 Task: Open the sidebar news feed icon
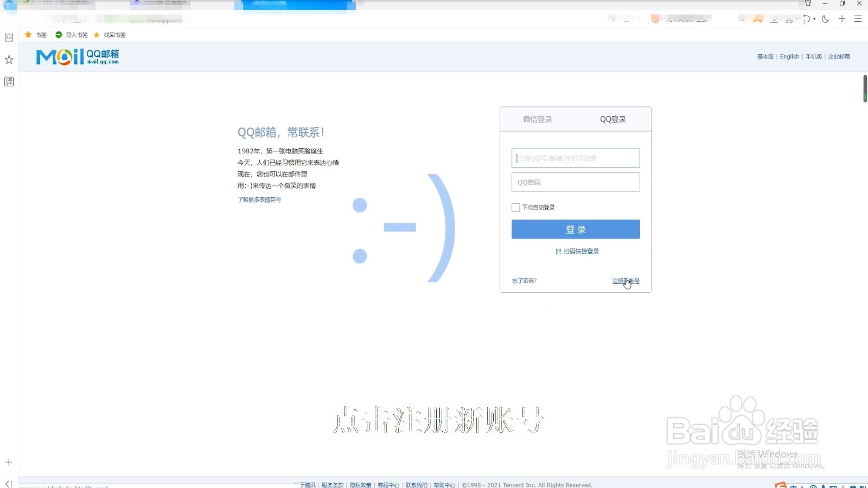point(9,37)
